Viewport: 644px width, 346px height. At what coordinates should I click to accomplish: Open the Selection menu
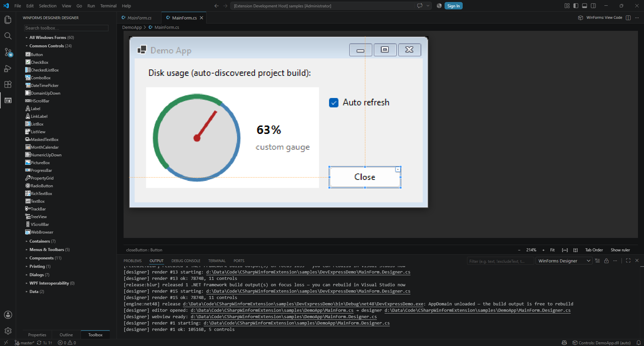pos(48,6)
